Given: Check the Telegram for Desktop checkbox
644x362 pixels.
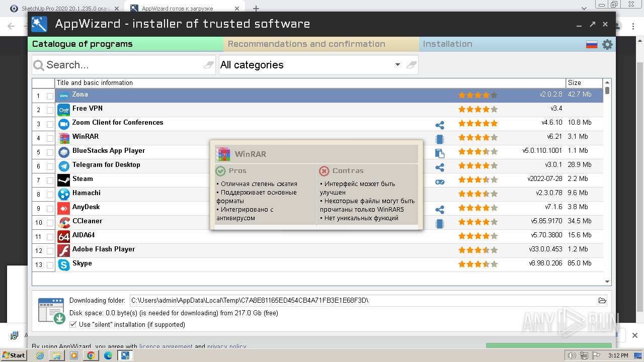Looking at the screenshot, I should (x=50, y=166).
